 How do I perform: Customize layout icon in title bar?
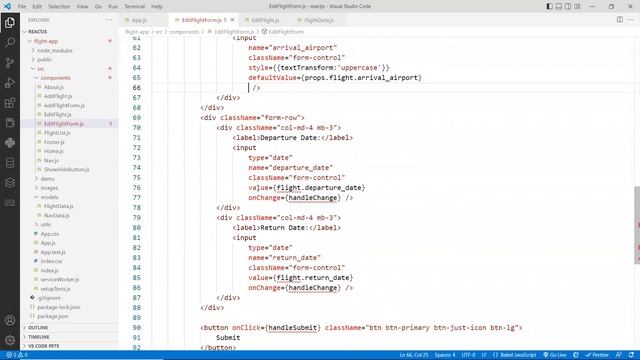coord(577,6)
